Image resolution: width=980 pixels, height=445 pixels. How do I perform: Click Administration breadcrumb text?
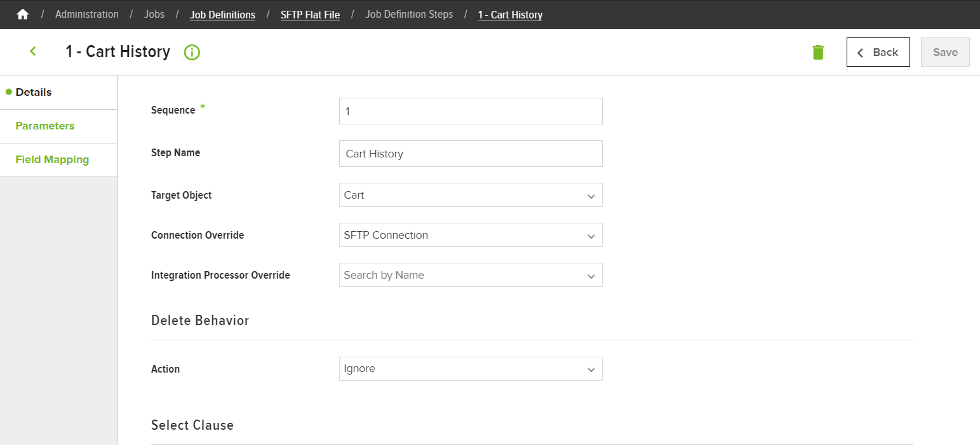tap(87, 14)
